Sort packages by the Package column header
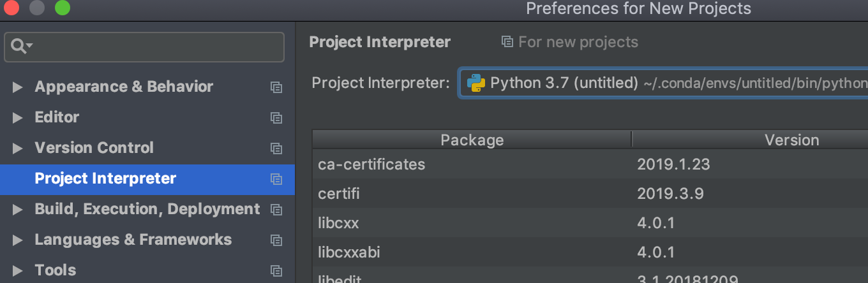Screen dimensions: 868x283 472,140
